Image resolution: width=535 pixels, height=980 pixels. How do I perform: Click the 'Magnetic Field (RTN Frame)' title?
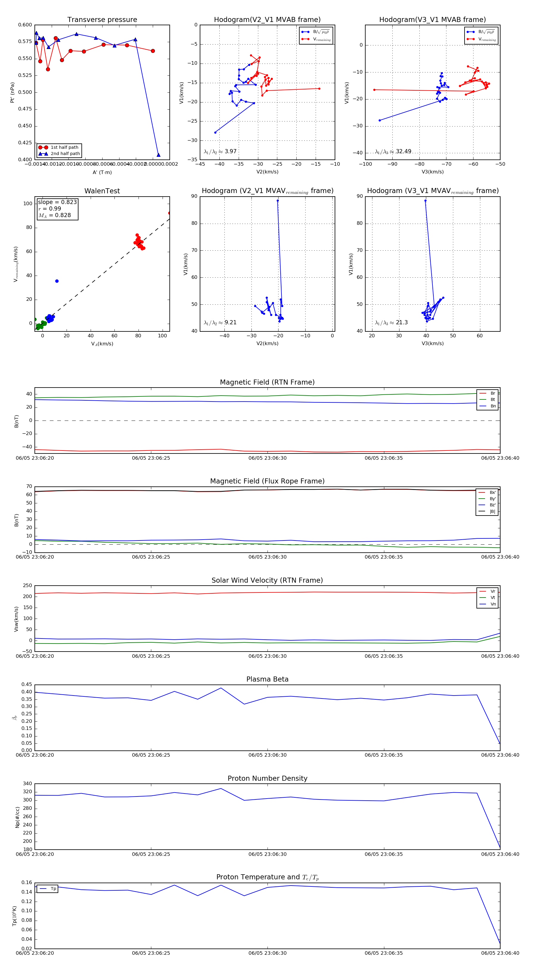click(267, 382)
